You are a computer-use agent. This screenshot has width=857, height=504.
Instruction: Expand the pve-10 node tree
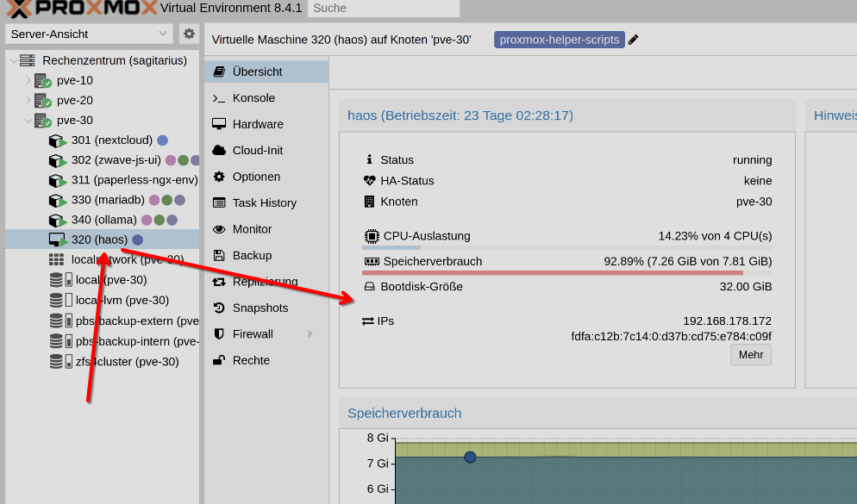[x=28, y=80]
